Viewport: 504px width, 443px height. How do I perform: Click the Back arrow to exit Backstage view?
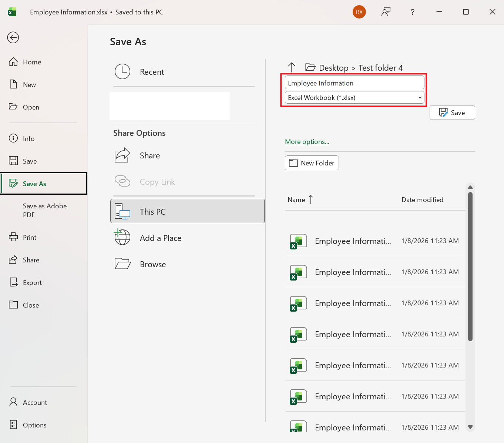13,37
